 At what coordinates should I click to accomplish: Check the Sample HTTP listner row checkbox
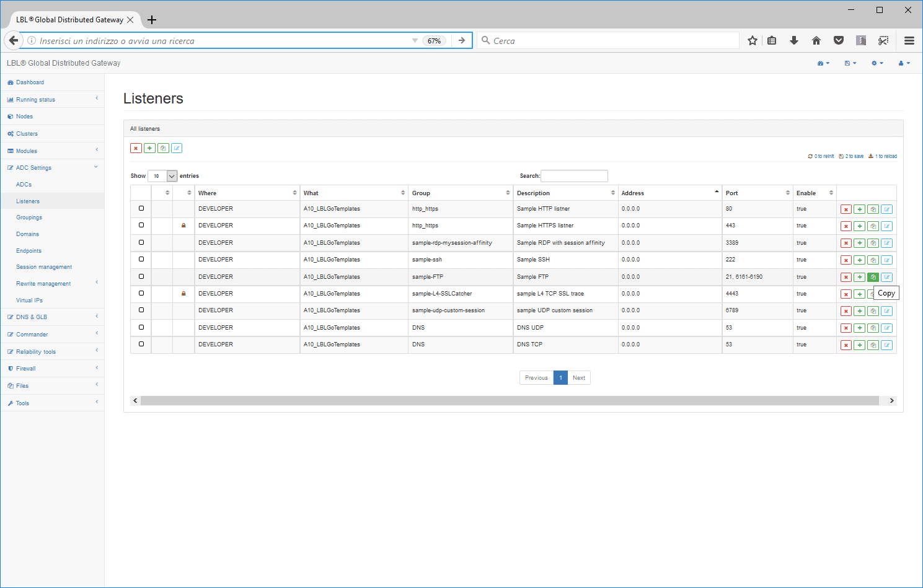click(x=141, y=208)
